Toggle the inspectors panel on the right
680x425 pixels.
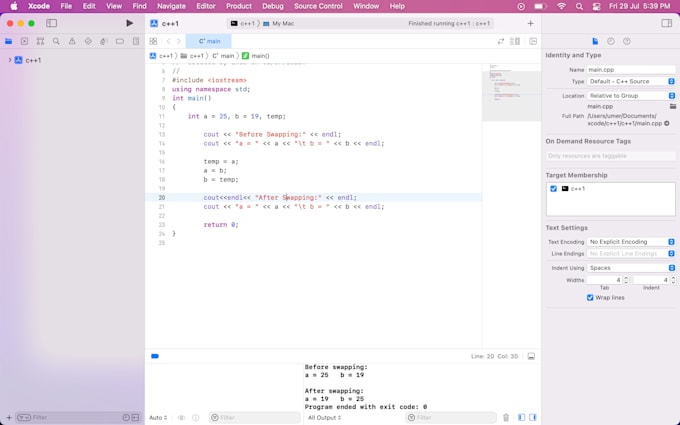[x=667, y=23]
